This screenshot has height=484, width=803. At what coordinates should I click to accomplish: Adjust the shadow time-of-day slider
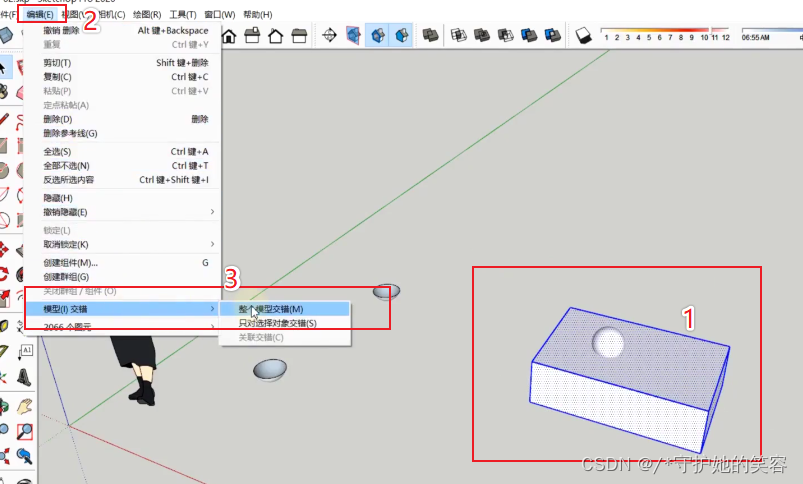pyautogui.click(x=772, y=30)
